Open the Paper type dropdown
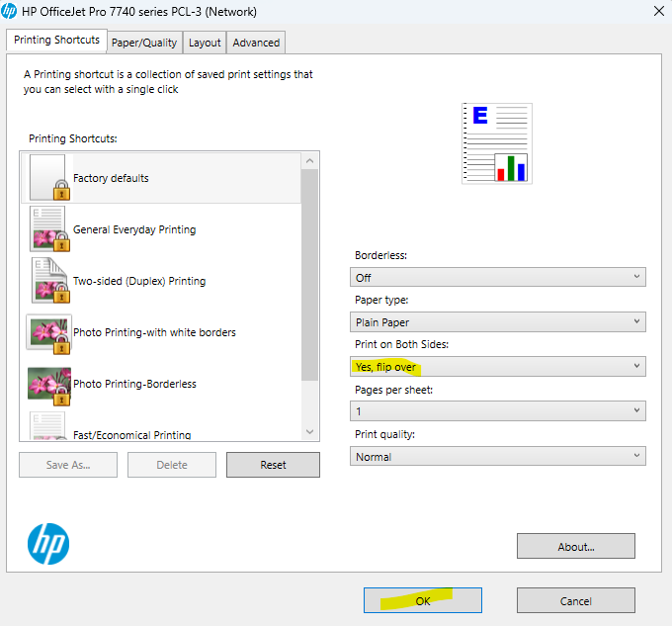672x626 pixels. [497, 322]
